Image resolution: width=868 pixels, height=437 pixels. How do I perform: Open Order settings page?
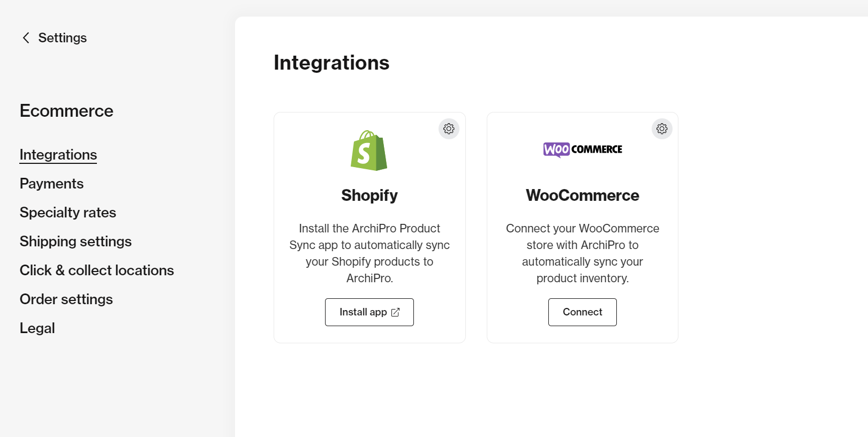66,299
